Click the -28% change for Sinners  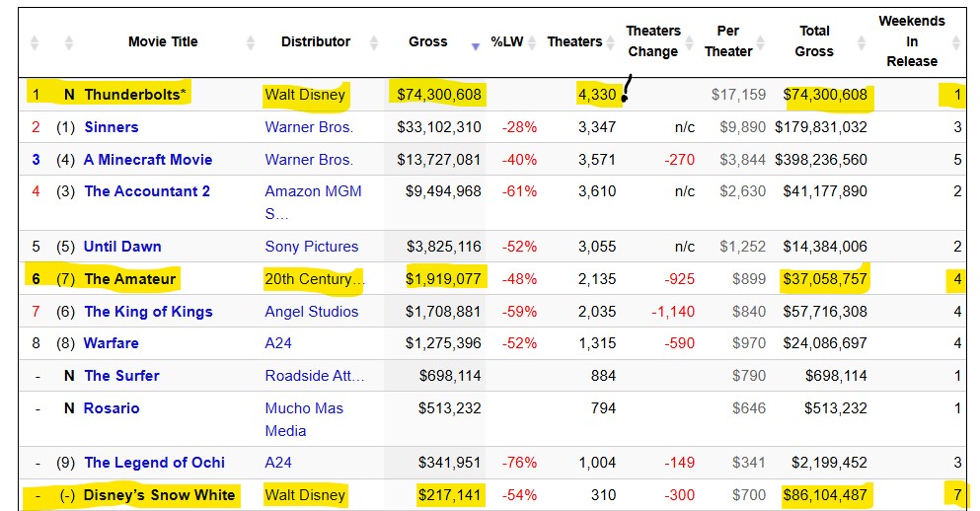(x=519, y=127)
